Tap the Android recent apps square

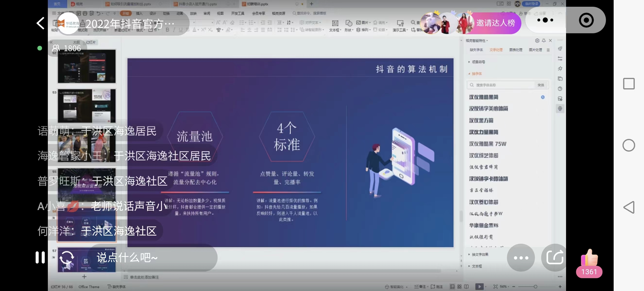pos(628,84)
